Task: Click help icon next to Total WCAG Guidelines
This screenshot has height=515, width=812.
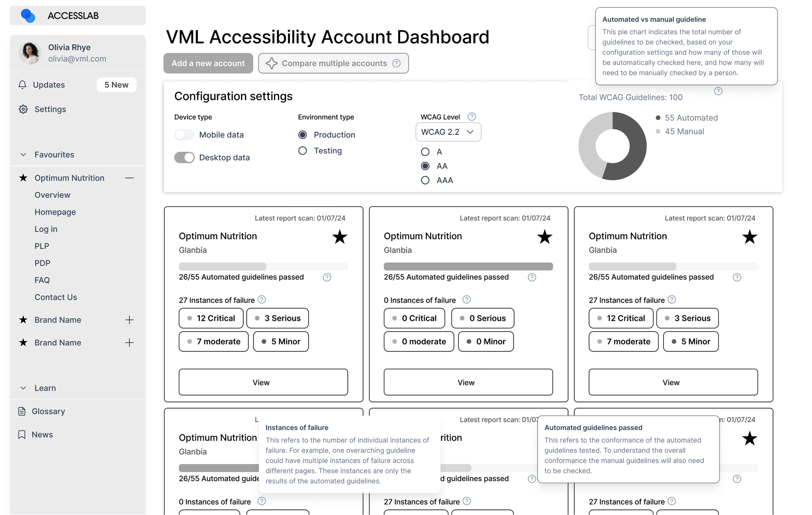Action: tap(718, 91)
